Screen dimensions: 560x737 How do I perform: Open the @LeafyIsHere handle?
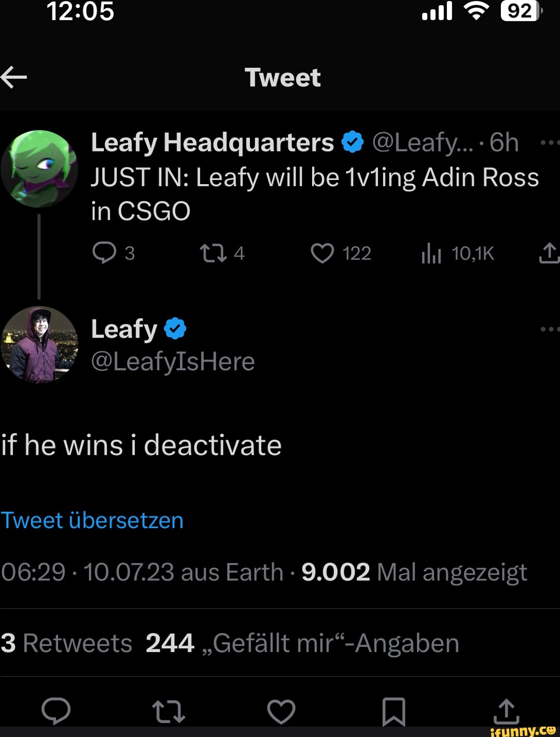click(173, 361)
